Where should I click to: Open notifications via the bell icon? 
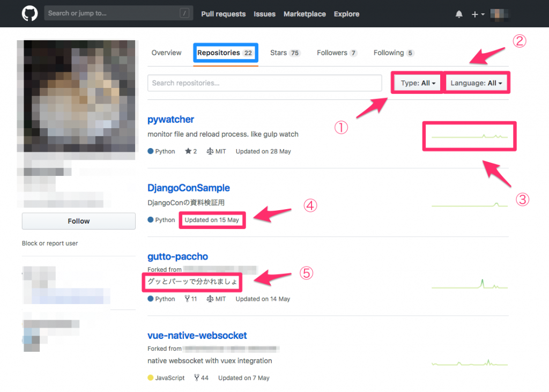point(458,14)
